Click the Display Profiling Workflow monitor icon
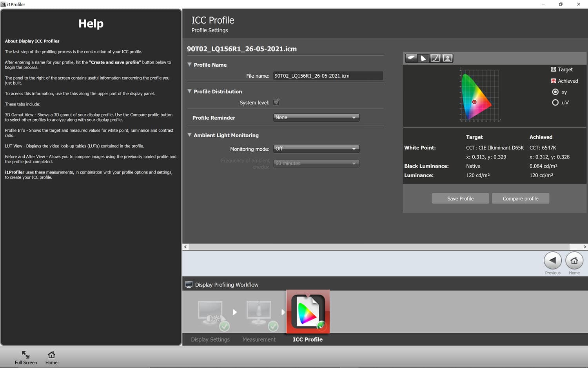588x368 pixels. [x=189, y=285]
